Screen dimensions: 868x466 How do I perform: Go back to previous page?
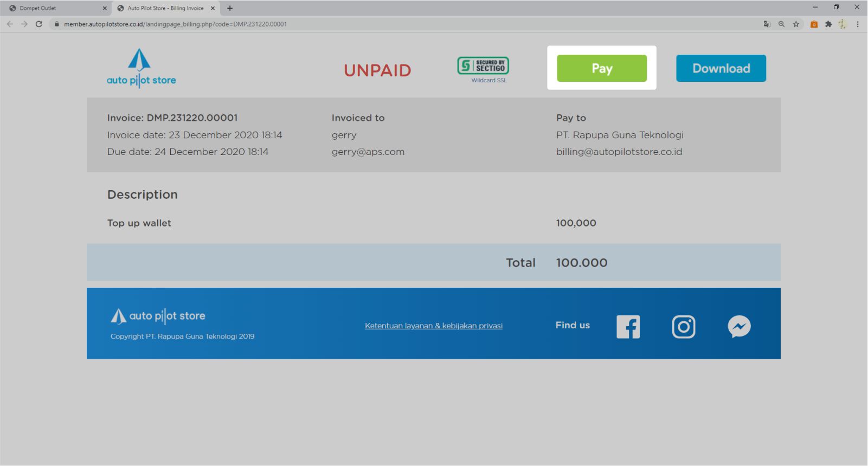[10, 24]
